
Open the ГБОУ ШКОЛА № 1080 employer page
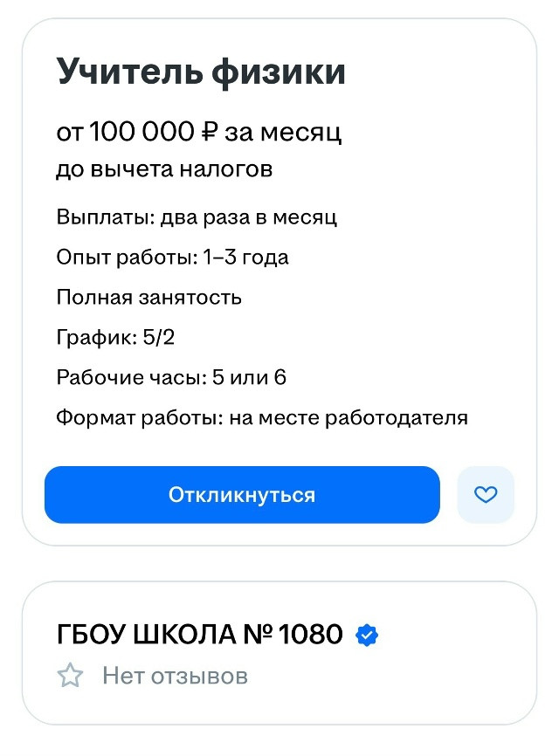[x=200, y=634]
